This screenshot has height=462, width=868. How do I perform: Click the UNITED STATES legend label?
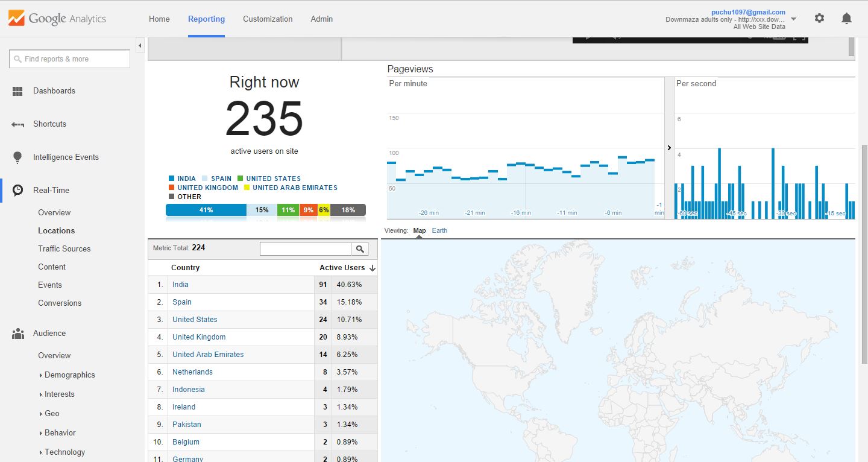point(273,179)
